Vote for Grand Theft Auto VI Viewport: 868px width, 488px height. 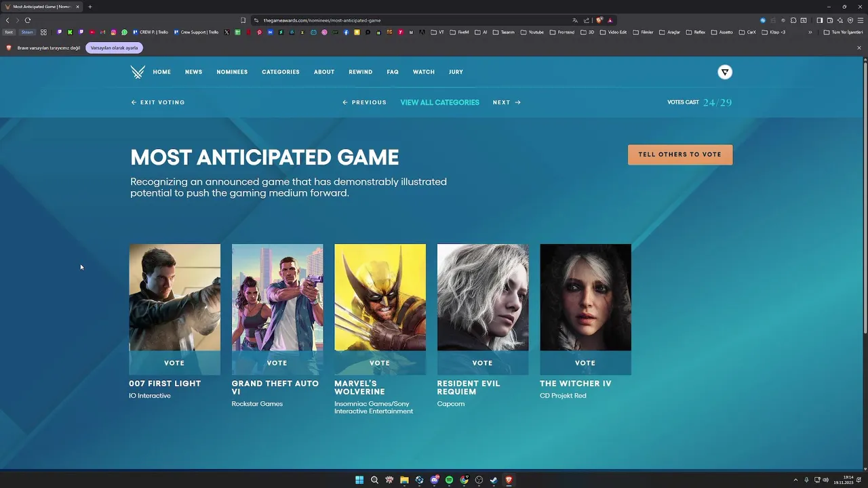pyautogui.click(x=277, y=363)
